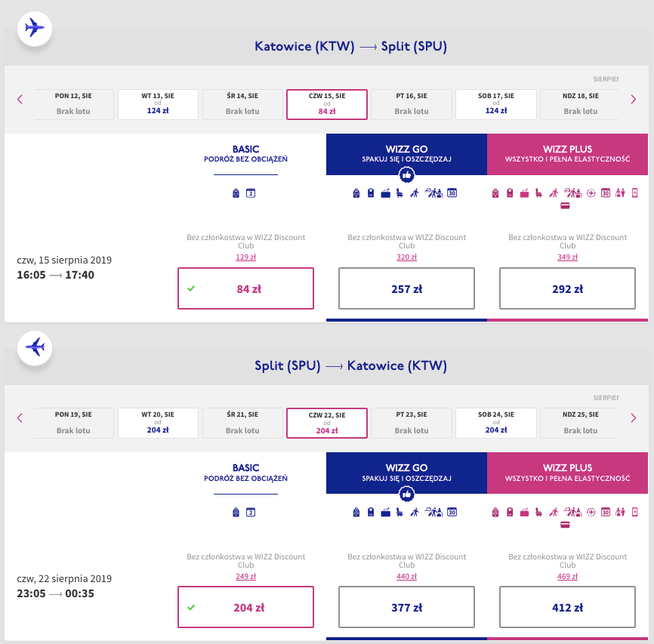Select the return WIZZ GO 377 zł fare
654x644 pixels.
pyautogui.click(x=406, y=607)
